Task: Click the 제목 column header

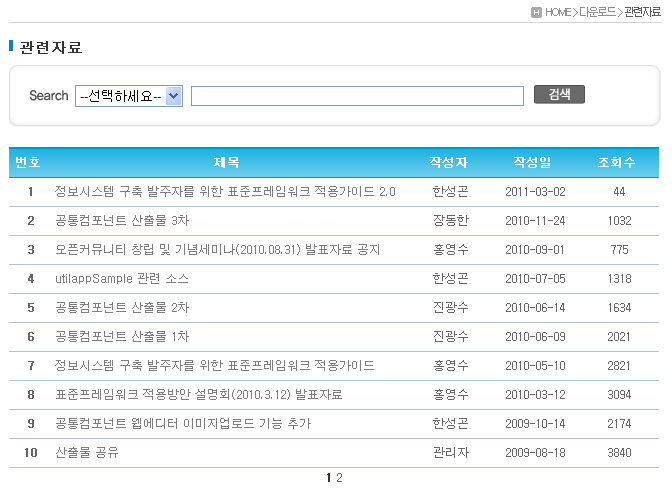Action: click(x=227, y=162)
